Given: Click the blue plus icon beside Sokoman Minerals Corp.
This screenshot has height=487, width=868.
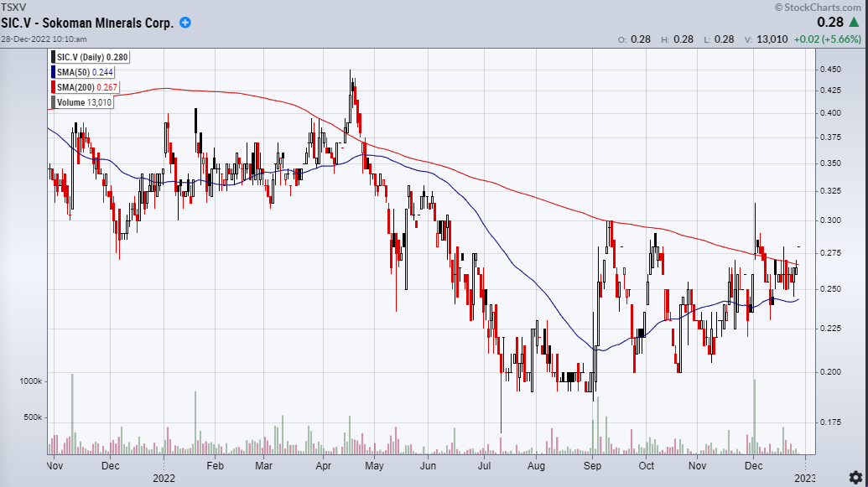Looking at the screenshot, I should [x=185, y=23].
